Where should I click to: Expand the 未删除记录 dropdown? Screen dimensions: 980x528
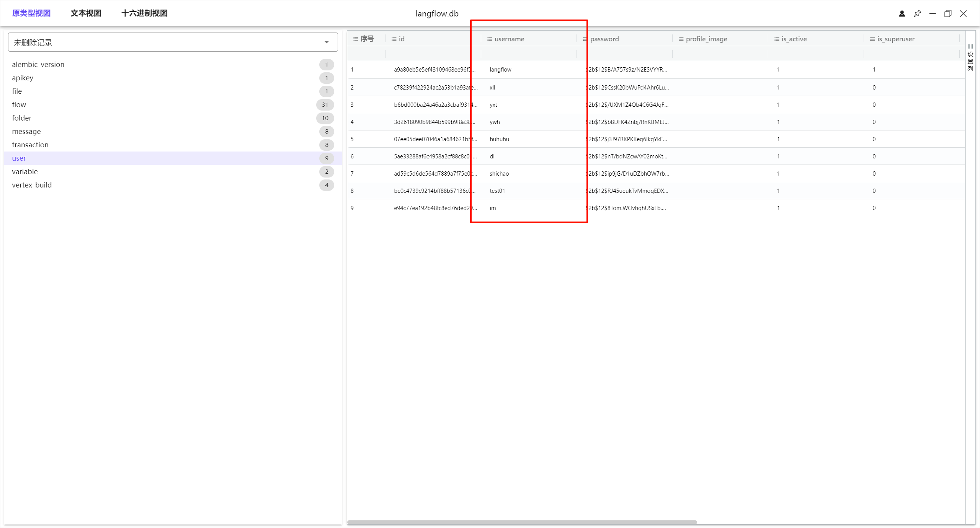326,42
